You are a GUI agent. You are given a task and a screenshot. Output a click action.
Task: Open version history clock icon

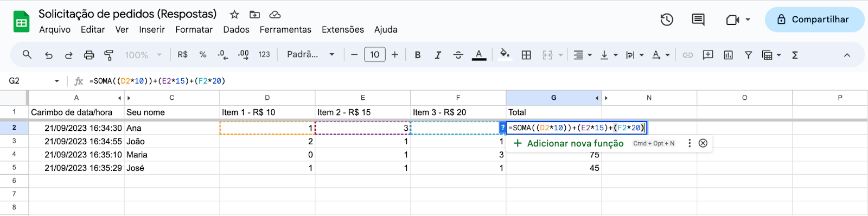(667, 20)
